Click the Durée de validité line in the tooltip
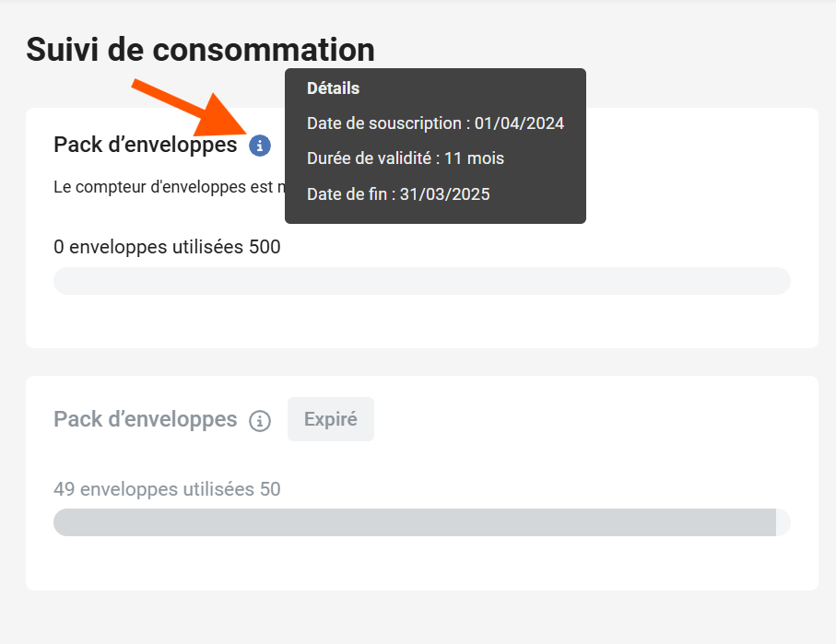836x644 pixels. click(406, 158)
